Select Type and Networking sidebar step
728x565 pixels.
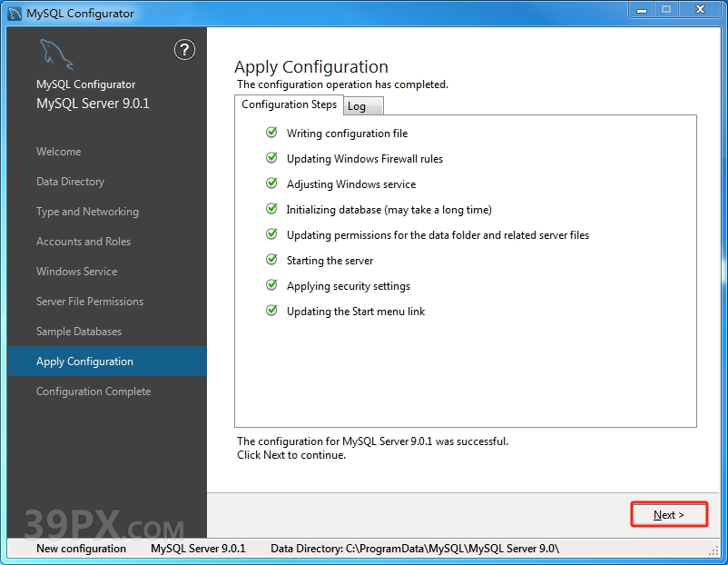click(87, 212)
